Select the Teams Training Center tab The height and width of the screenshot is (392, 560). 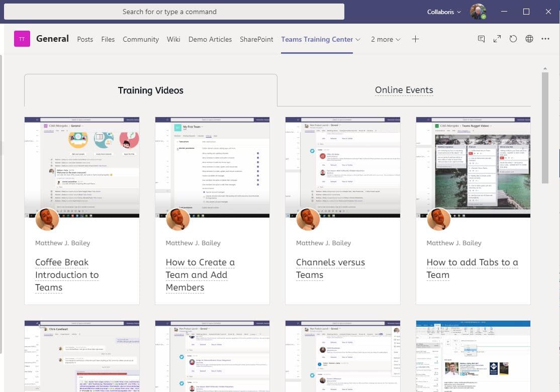317,39
